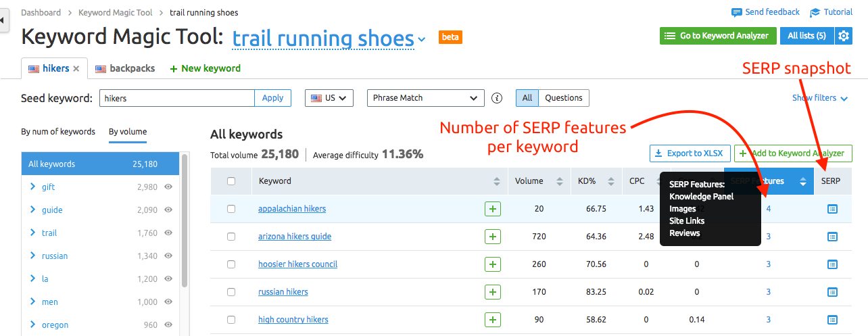
Task: Select the Questions filter
Action: pos(564,98)
